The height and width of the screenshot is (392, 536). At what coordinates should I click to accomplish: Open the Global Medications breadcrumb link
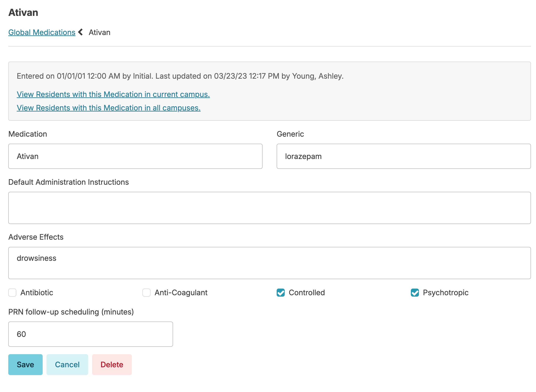point(42,32)
